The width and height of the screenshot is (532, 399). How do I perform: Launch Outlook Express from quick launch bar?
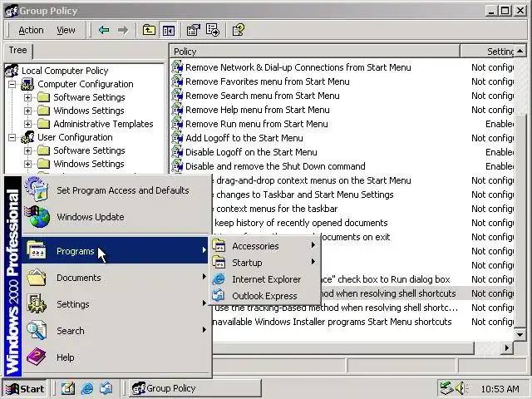click(106, 388)
